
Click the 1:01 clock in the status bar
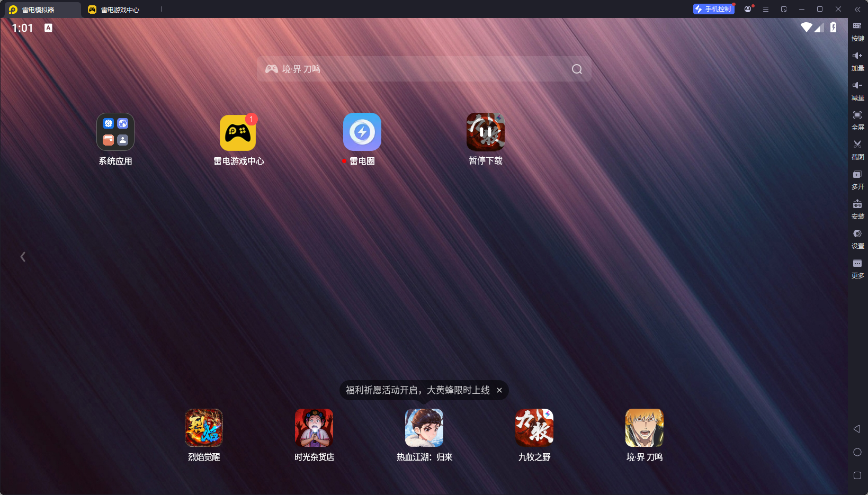coord(22,28)
